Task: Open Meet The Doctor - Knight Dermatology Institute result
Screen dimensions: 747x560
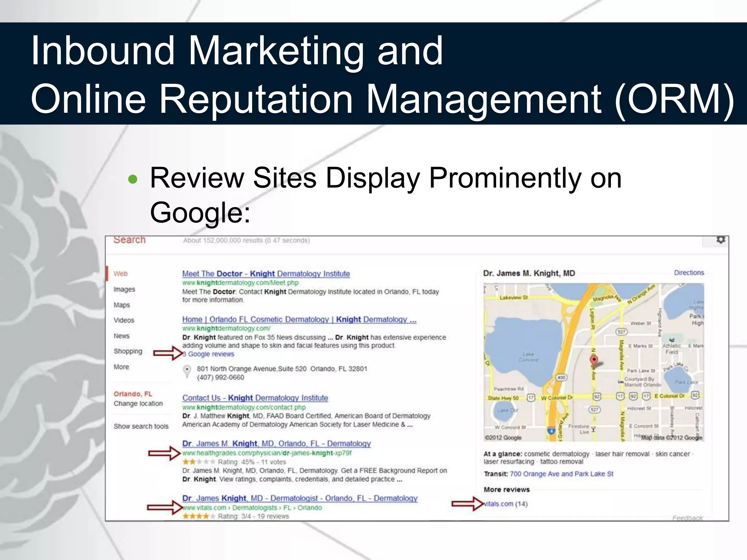Action: point(266,273)
